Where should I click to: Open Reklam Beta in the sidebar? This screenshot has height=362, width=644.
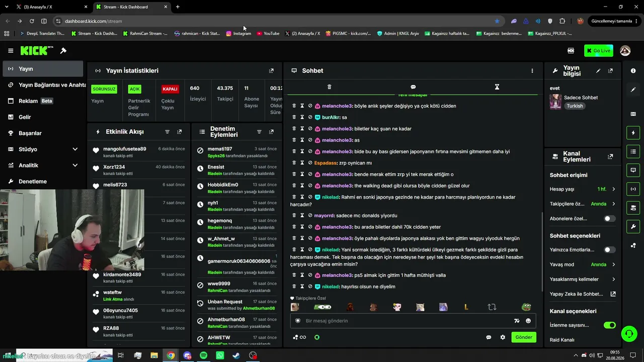point(42,101)
